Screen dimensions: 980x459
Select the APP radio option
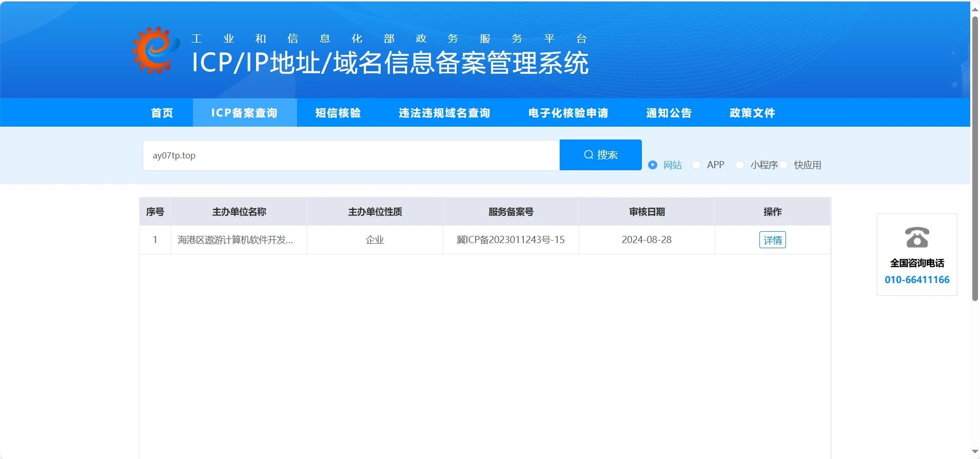696,165
